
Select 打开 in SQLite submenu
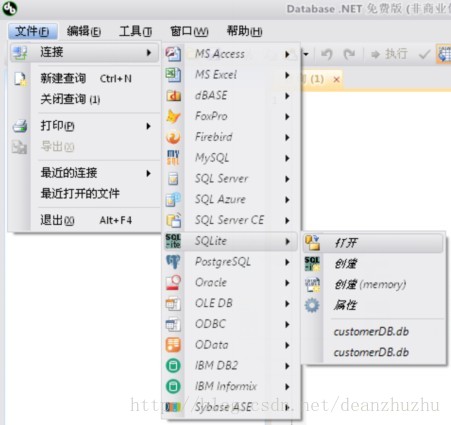(373, 243)
